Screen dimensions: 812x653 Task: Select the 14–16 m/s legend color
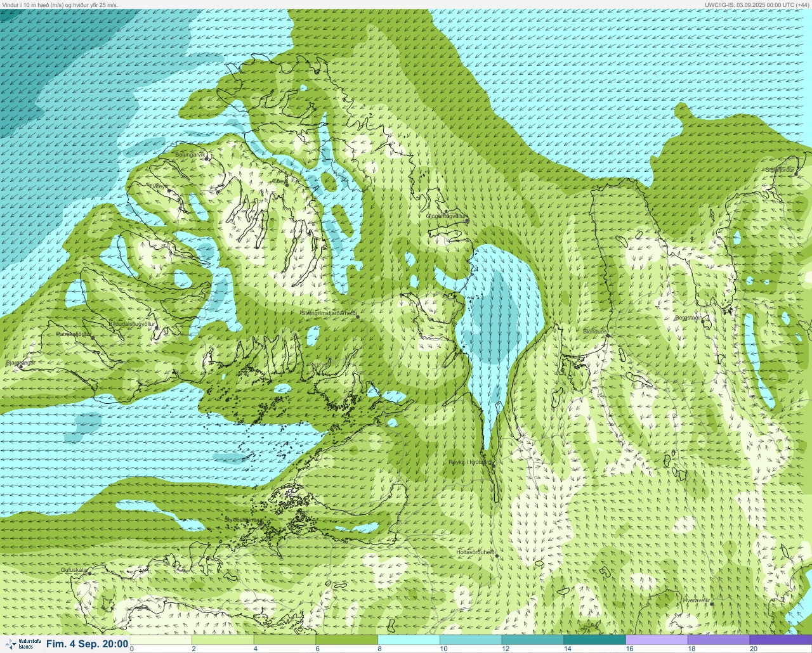(x=595, y=639)
